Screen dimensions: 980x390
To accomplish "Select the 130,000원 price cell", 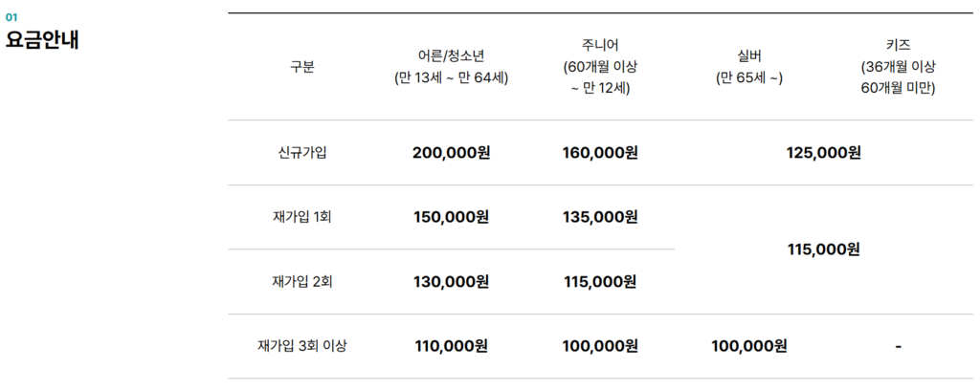I will tap(451, 282).
